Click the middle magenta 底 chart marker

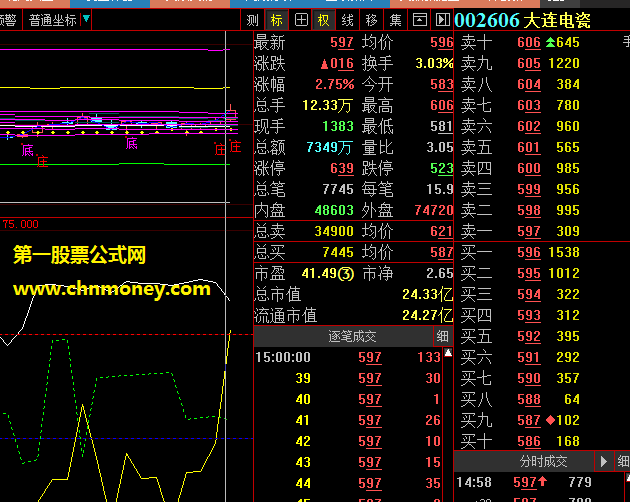[x=131, y=143]
